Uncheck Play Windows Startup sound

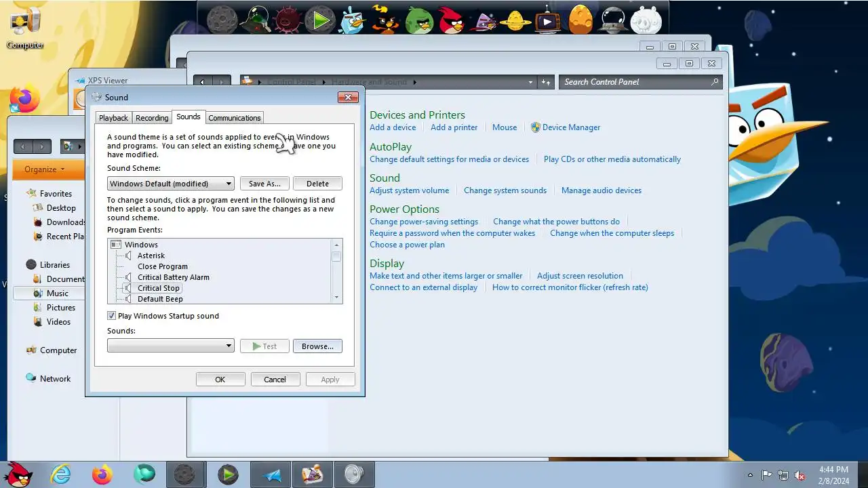[x=111, y=316]
